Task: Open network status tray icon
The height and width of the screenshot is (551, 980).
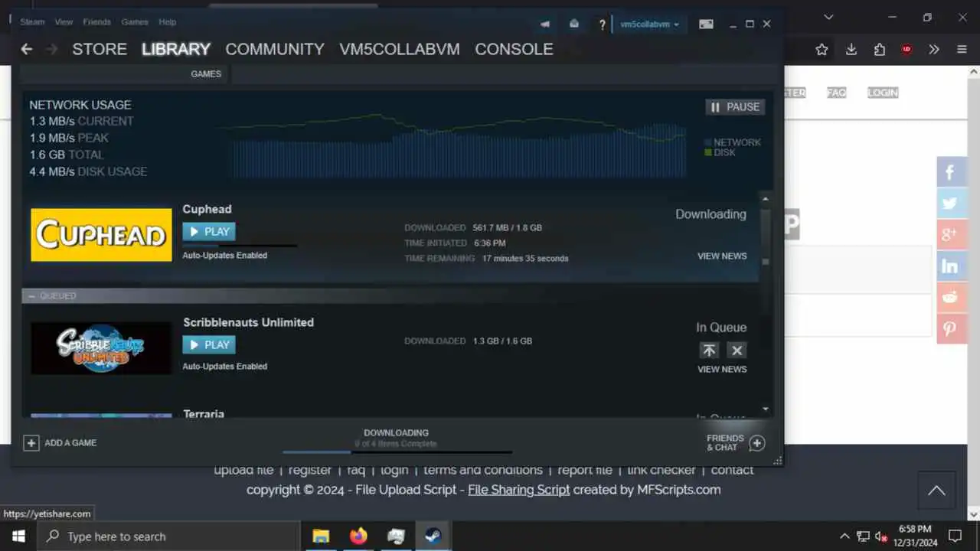Action: pos(863,536)
